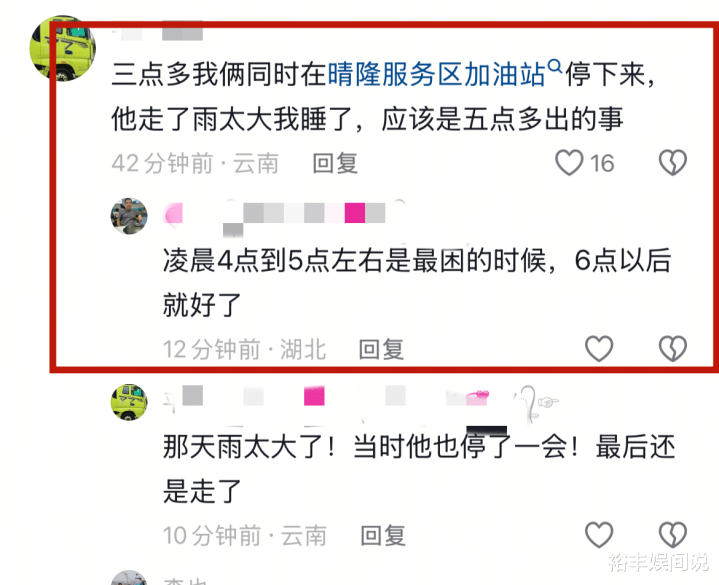This screenshot has height=585, width=719.
Task: Like the 晴隆服务区 comment with 16 likes
Action: tap(569, 163)
